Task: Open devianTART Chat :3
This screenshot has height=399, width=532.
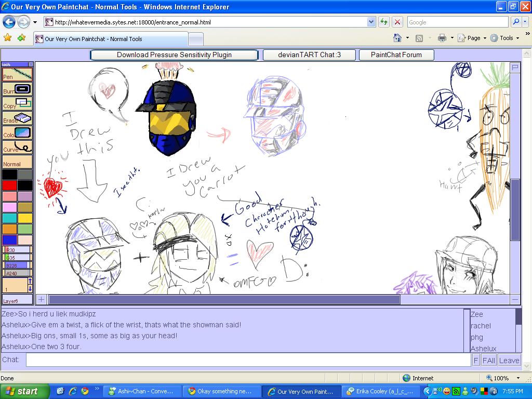Action: point(309,55)
